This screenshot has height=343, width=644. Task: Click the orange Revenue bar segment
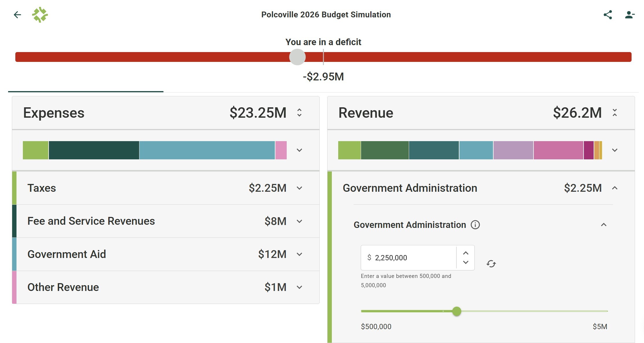pos(597,150)
